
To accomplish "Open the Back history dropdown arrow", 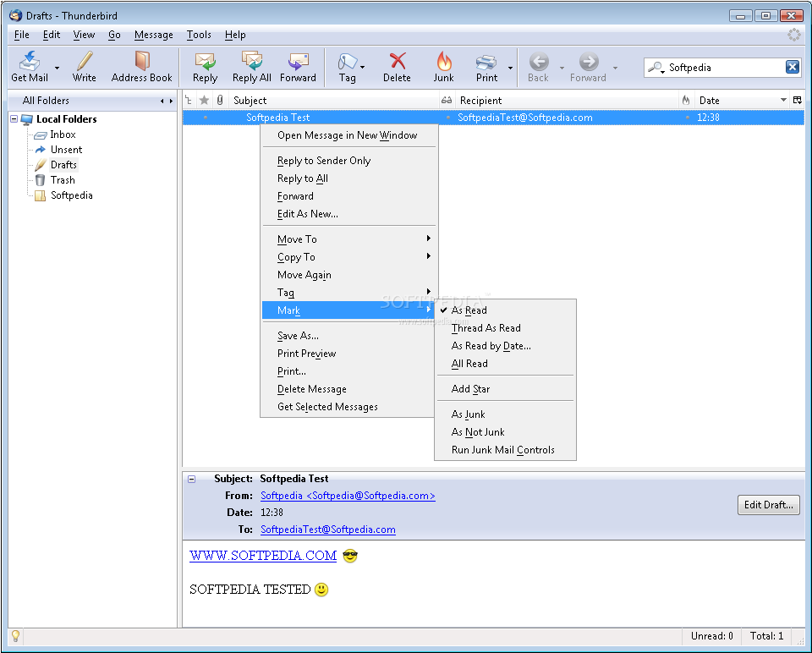I will tap(562, 68).
